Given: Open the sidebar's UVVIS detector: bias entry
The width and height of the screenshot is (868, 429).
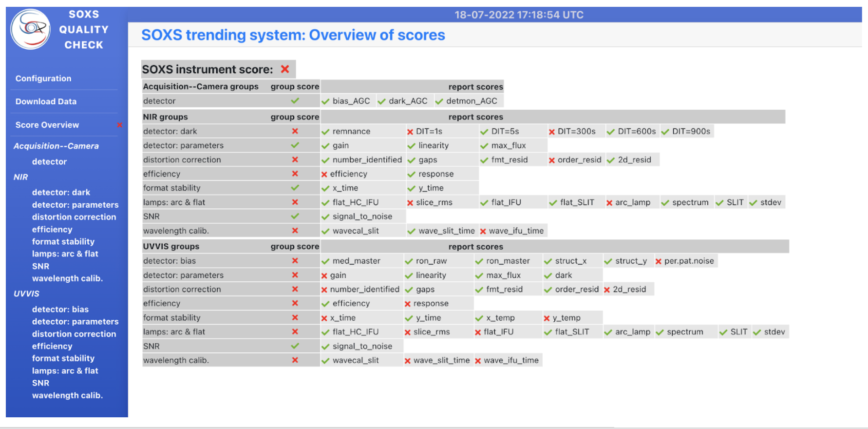Looking at the screenshot, I should (60, 309).
